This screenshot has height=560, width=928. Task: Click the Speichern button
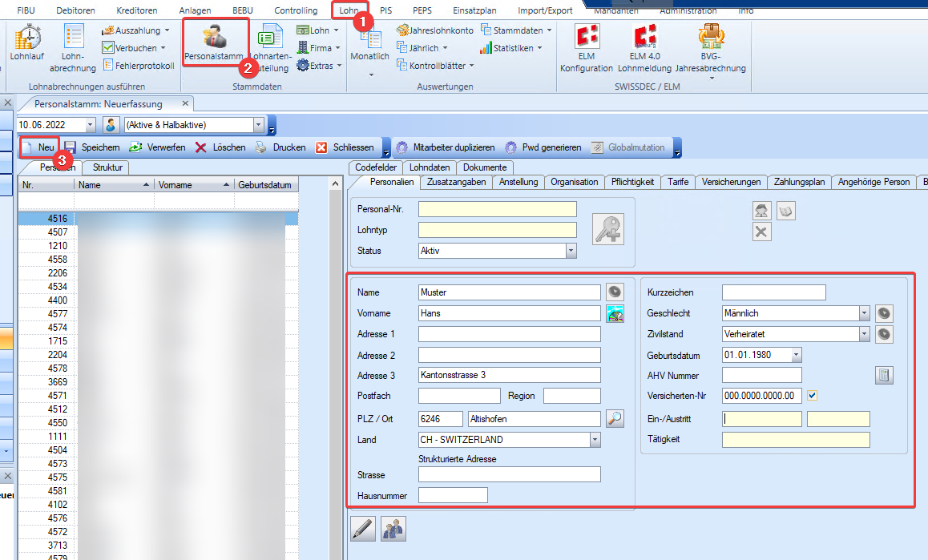92,147
